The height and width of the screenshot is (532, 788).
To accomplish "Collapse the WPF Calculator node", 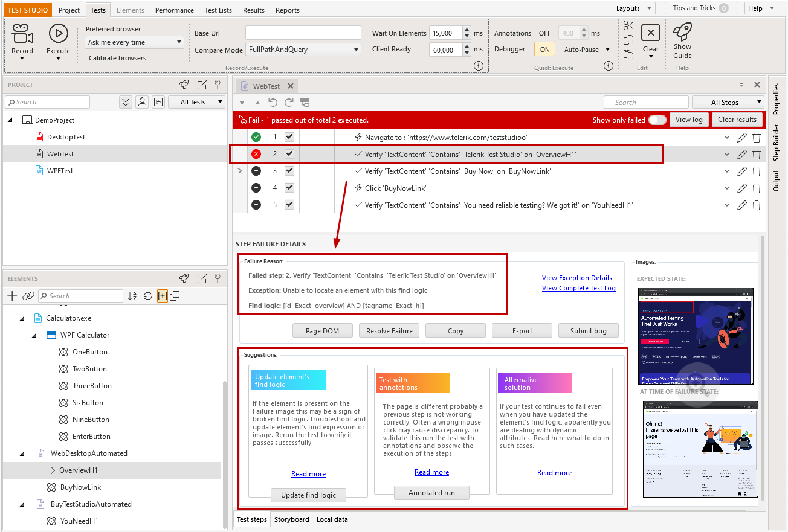I will tap(36, 335).
